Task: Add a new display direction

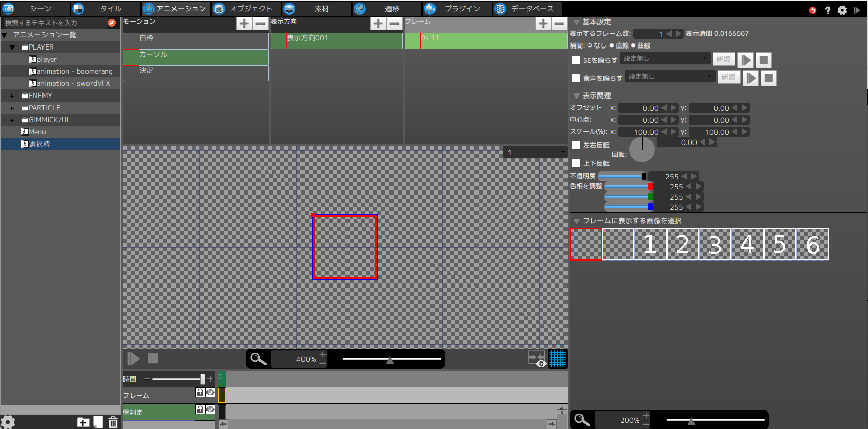Action: click(x=378, y=23)
